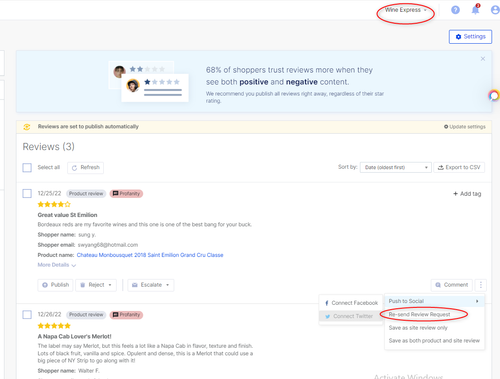Click the Profanity tag on 12/25/22 review
The height and width of the screenshot is (379, 500).
pyautogui.click(x=126, y=194)
